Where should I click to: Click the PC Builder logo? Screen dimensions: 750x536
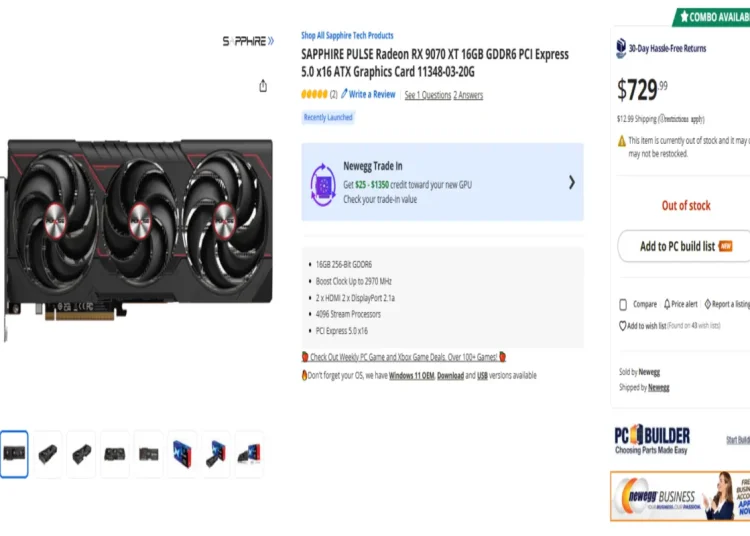pyautogui.click(x=652, y=439)
